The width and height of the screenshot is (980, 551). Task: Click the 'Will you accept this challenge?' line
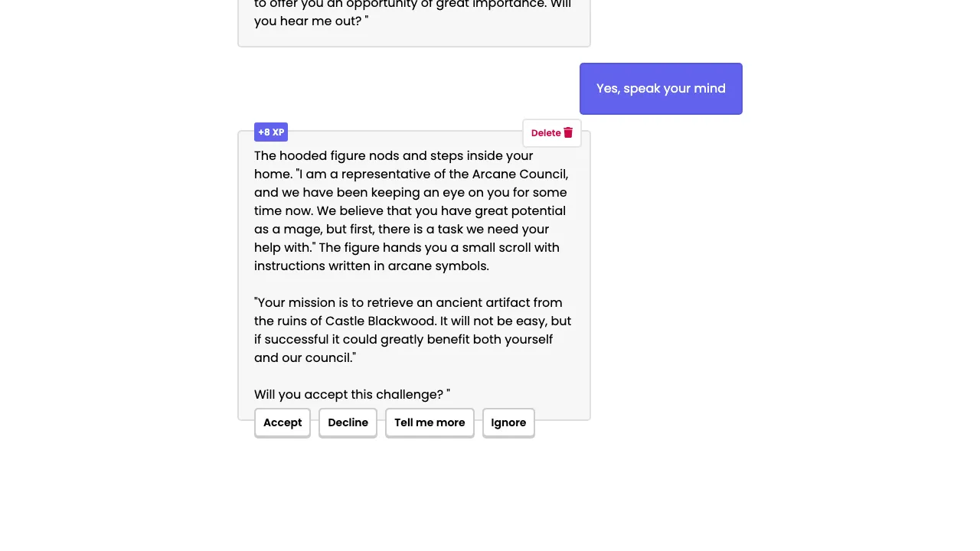tap(351, 394)
